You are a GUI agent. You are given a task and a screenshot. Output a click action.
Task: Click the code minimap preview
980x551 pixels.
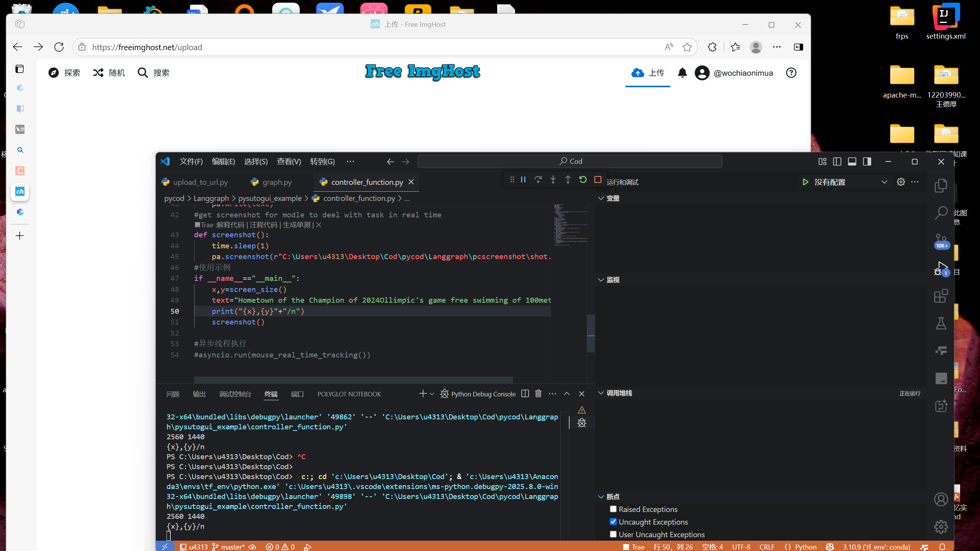[x=570, y=225]
